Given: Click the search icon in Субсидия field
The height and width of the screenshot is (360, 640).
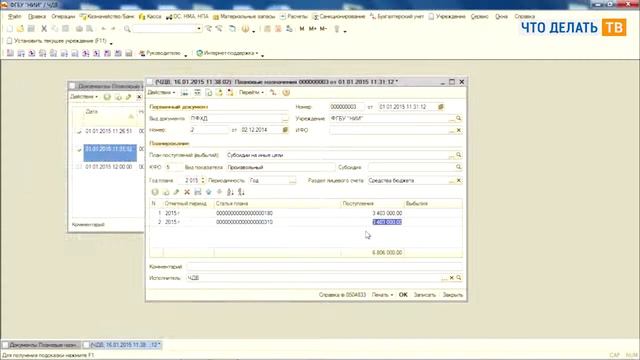Looking at the screenshot, I should coord(459,167).
